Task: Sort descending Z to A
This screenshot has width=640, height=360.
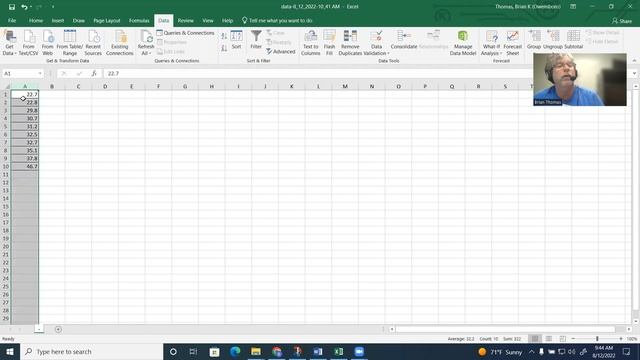Action: coord(224,49)
